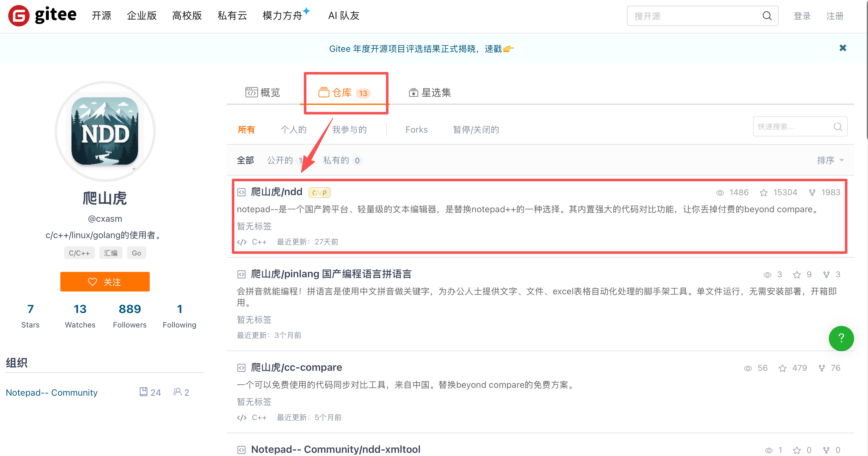
Task: Click the Gitee logo icon
Action: [x=19, y=15]
